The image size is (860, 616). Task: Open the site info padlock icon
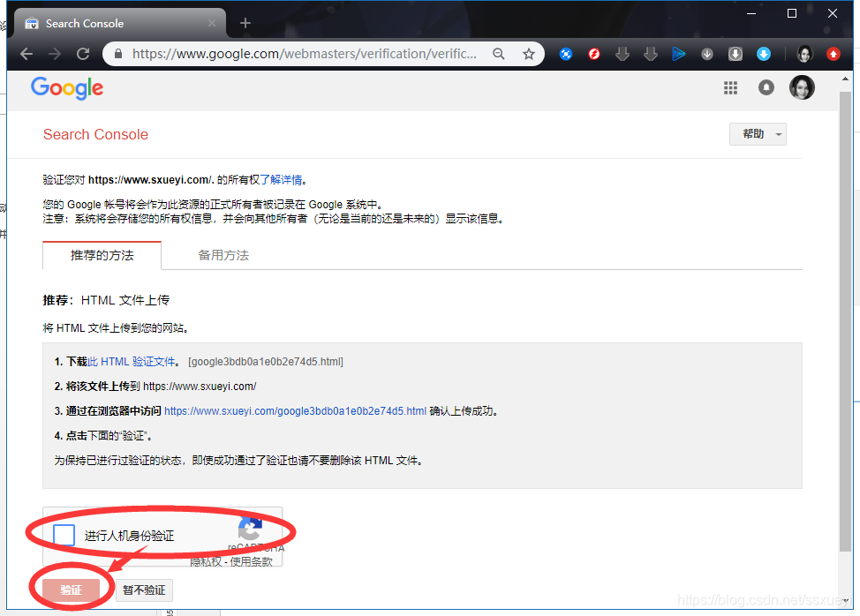pyautogui.click(x=118, y=54)
